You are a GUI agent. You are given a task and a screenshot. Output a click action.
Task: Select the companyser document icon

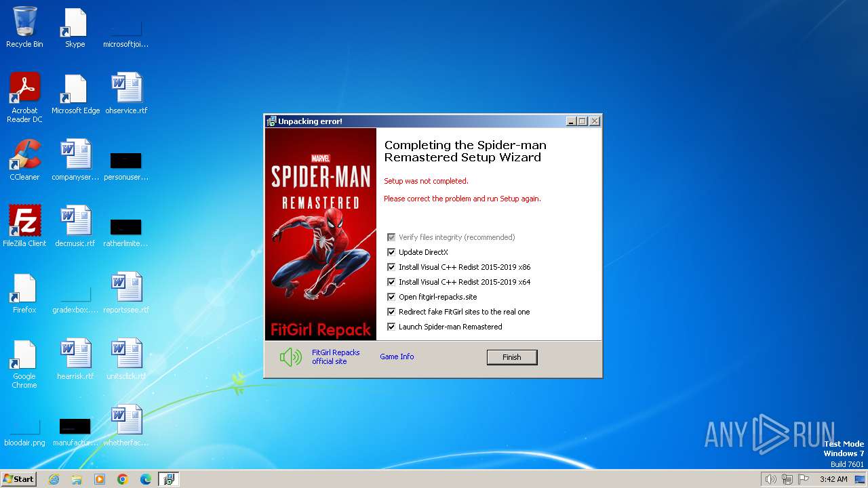click(75, 160)
